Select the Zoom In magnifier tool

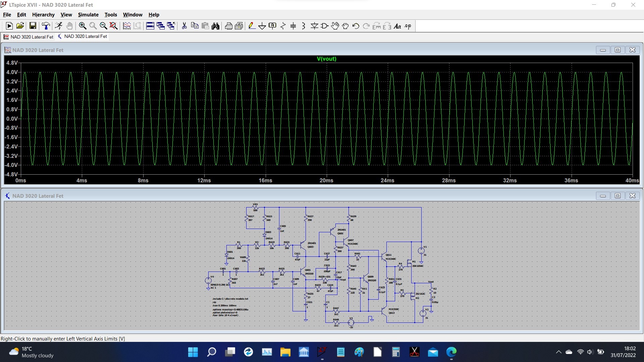tap(83, 26)
